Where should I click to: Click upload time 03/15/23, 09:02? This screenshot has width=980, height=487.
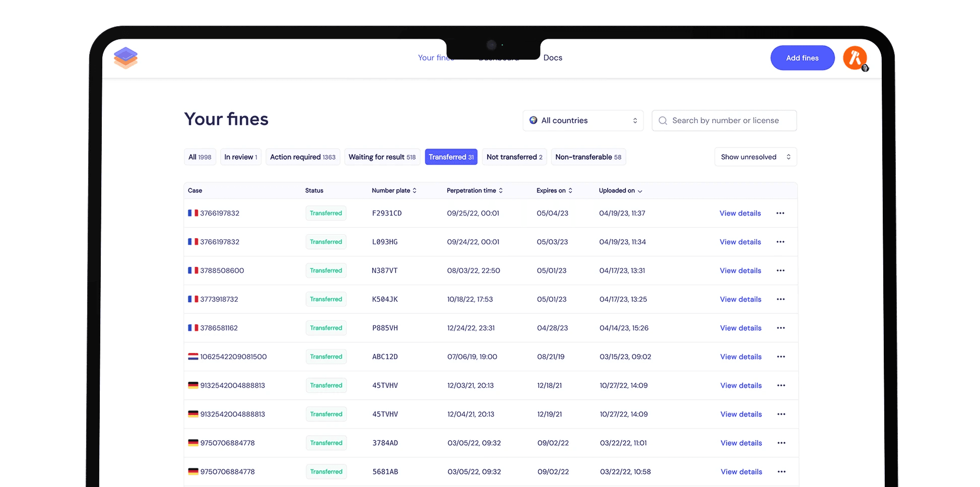tap(625, 357)
